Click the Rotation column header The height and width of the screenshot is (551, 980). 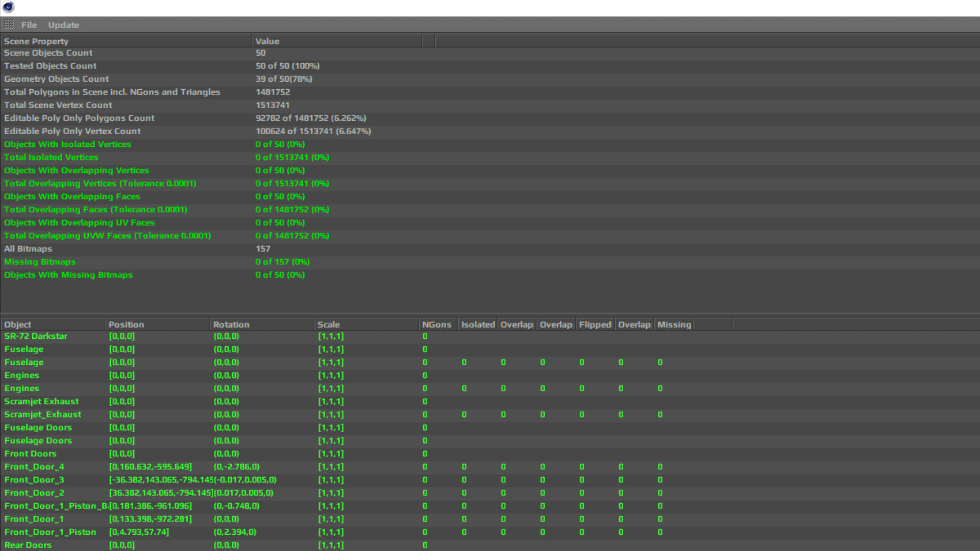click(231, 324)
